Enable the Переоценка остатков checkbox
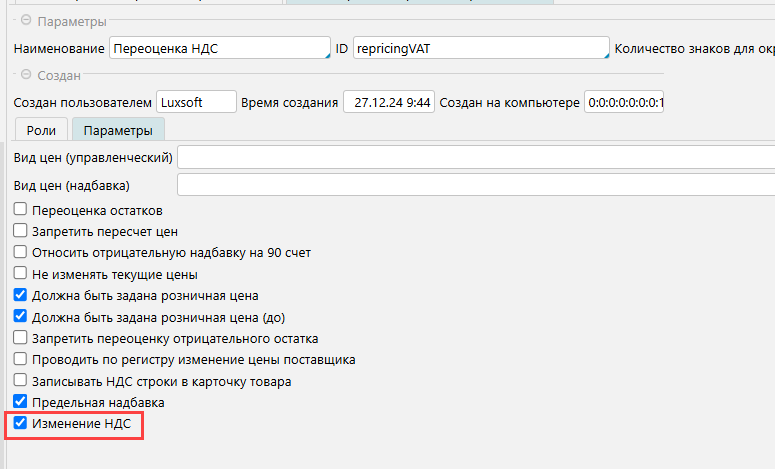775x469 pixels. pos(20,210)
